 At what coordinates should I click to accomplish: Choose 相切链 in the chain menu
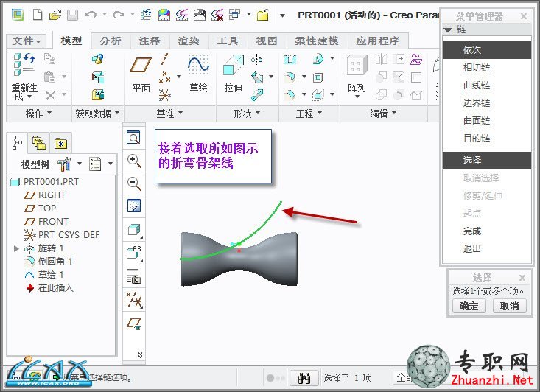pyautogui.click(x=487, y=68)
